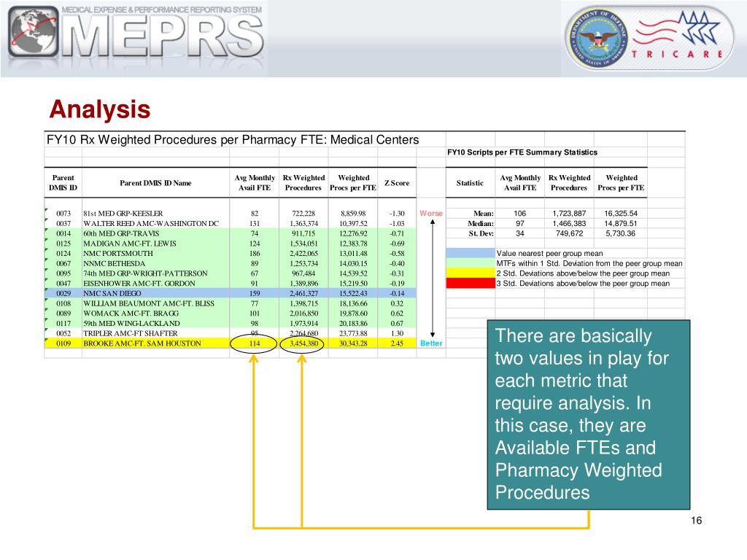Click main table 'Weighted Procs per FTE' header
Image resolution: width=747 pixels, height=560 pixels.
coord(353,183)
